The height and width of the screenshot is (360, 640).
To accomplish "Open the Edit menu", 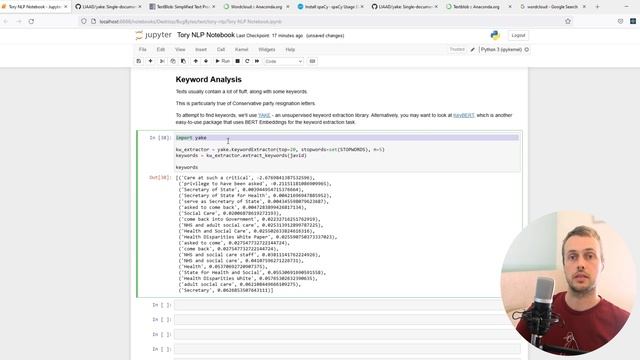I will 161,49.
